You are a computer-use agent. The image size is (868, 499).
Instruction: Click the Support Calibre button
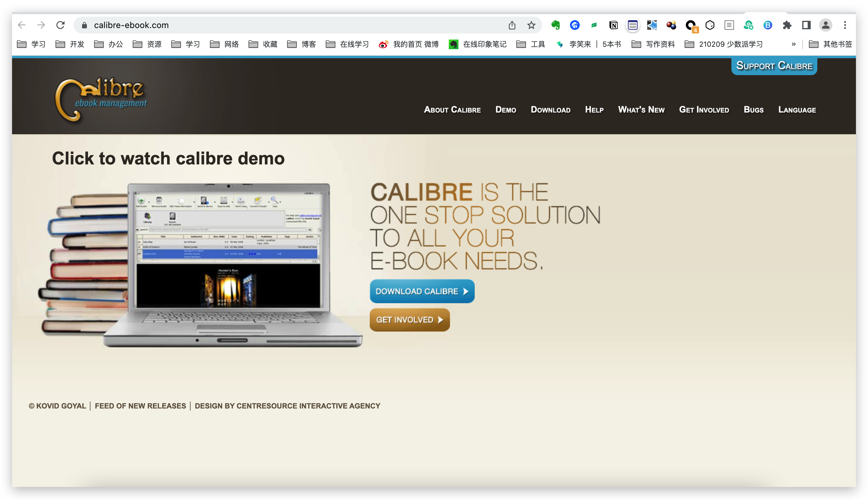tap(774, 66)
